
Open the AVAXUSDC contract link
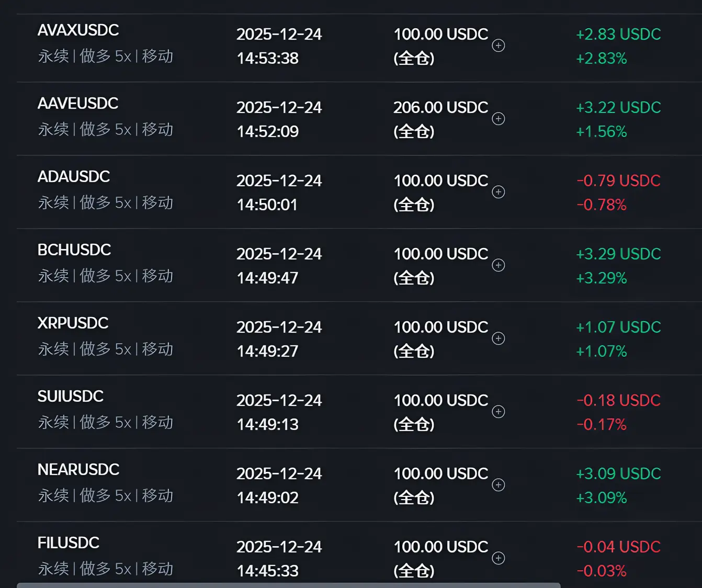tap(78, 30)
